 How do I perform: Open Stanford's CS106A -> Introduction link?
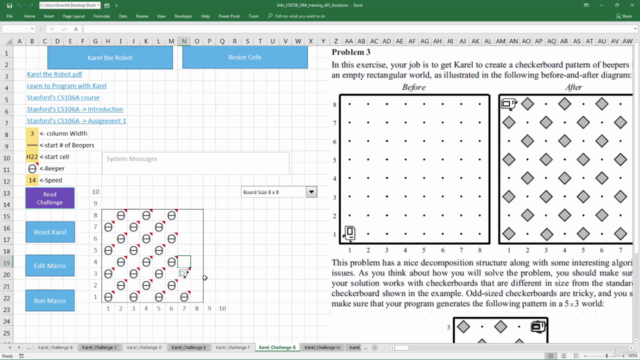pos(75,109)
